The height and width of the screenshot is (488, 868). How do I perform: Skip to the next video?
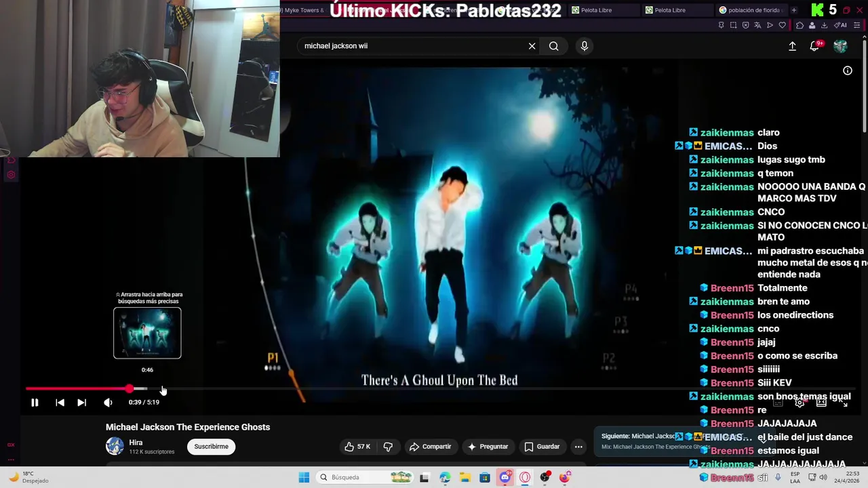click(81, 403)
